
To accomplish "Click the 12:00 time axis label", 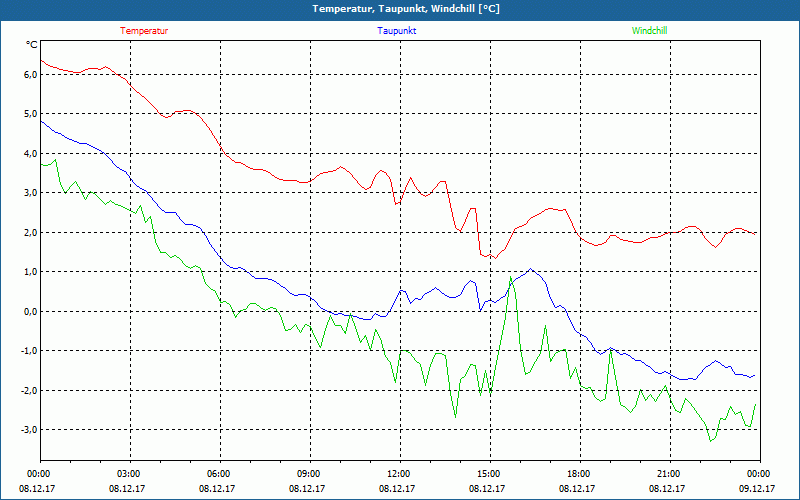I will coord(400,474).
